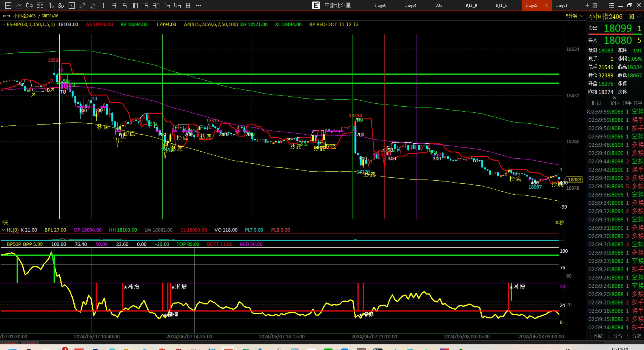Switch to 3-minute timeframe
This screenshot has height=350, width=644.
114,6
